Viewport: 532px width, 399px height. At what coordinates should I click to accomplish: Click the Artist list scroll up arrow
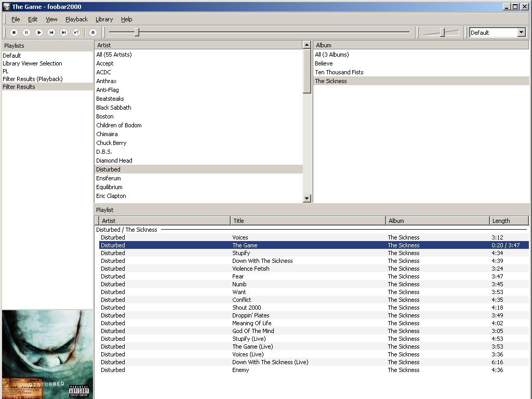(x=307, y=45)
